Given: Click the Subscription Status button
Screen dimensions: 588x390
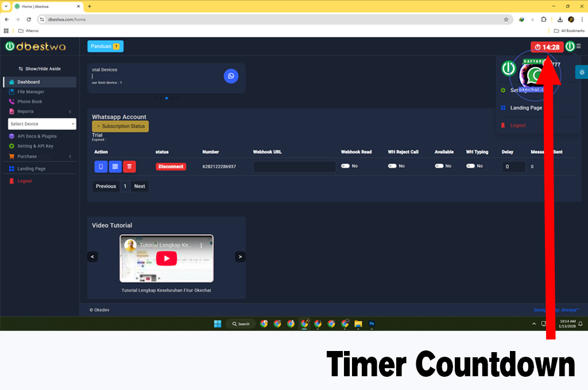Looking at the screenshot, I should click(121, 126).
